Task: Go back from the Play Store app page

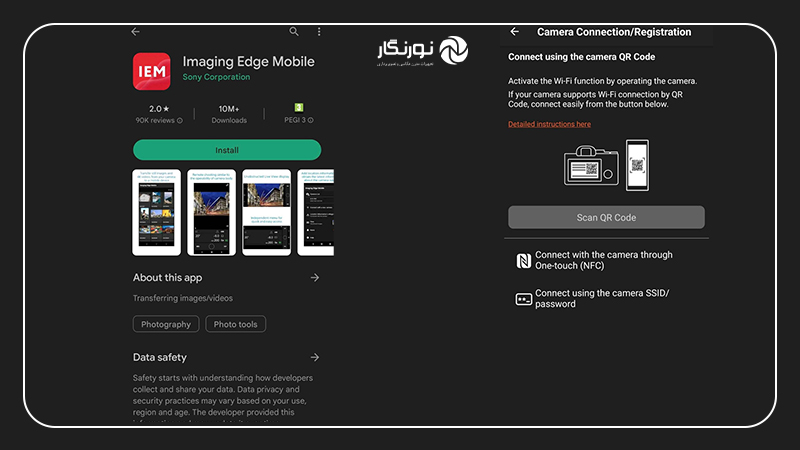Action: click(x=135, y=32)
